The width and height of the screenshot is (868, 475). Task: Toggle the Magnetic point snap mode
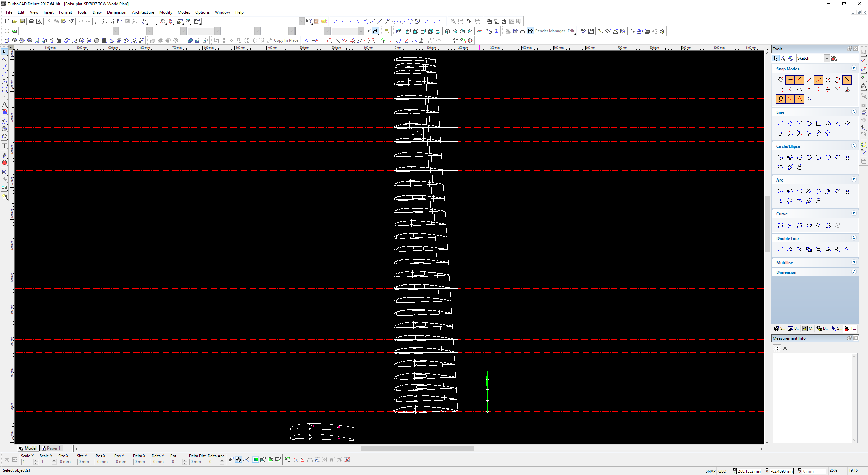click(x=781, y=99)
